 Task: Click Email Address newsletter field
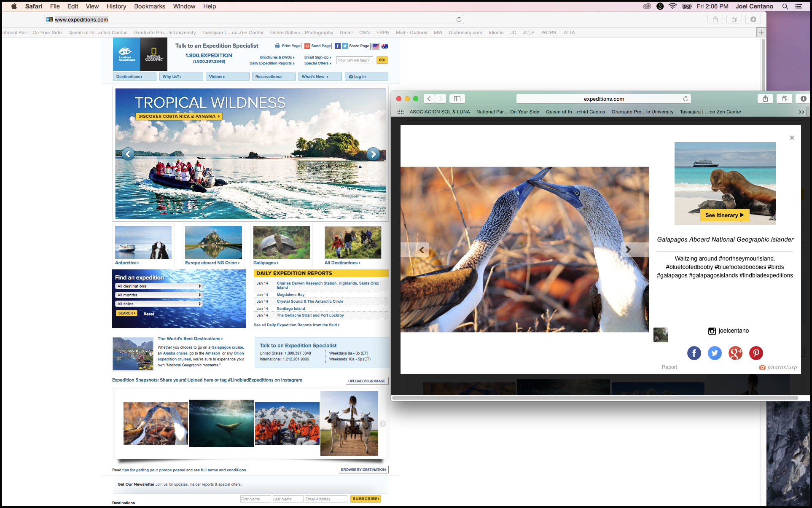pyautogui.click(x=326, y=499)
